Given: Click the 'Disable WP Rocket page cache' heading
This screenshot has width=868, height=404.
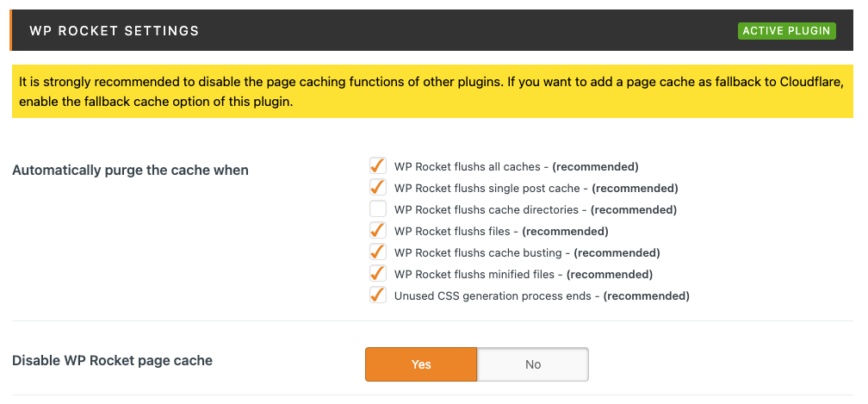Looking at the screenshot, I should click(112, 361).
